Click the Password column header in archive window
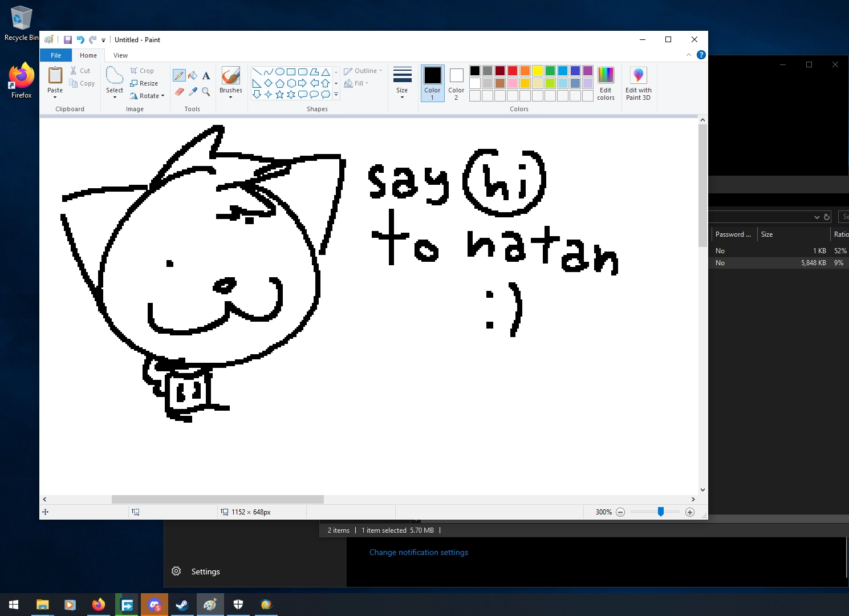 pyautogui.click(x=733, y=234)
